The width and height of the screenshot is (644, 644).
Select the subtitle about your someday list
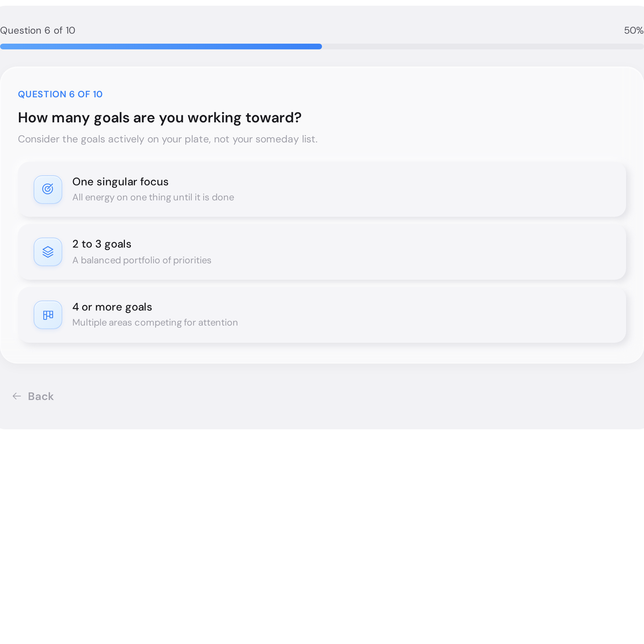[167, 139]
